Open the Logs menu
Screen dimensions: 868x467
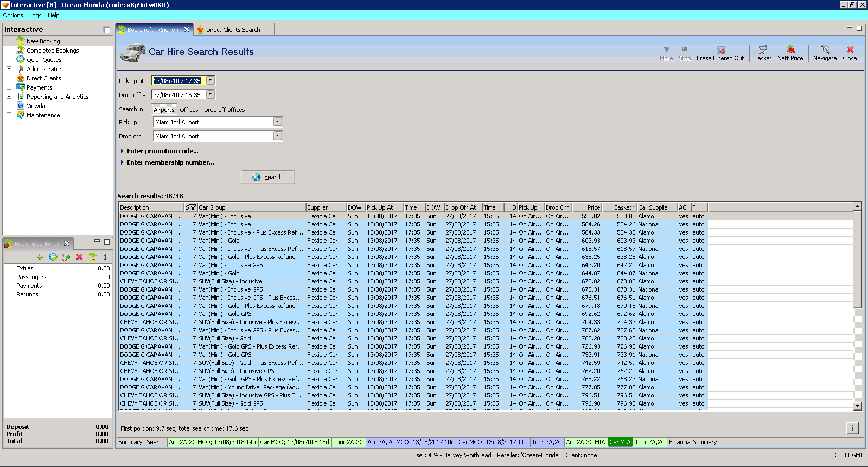[x=35, y=15]
